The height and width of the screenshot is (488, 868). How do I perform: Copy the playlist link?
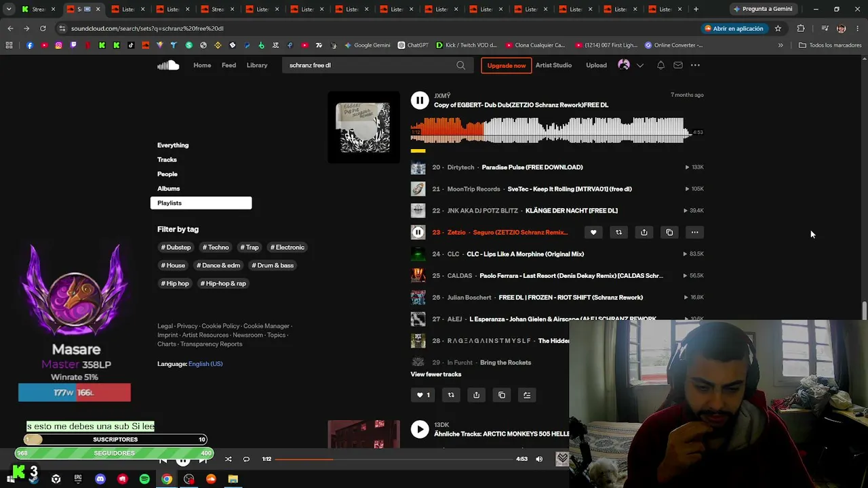pyautogui.click(x=502, y=395)
